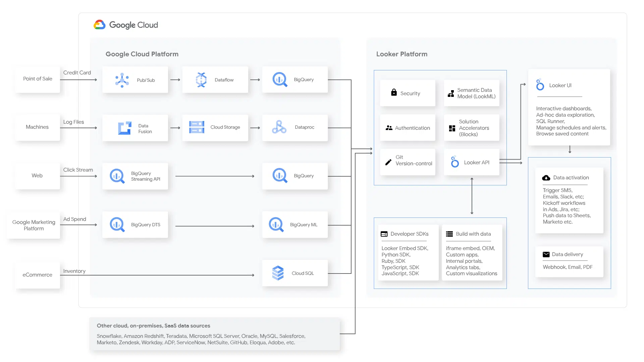Select the Machines source box

38,127
